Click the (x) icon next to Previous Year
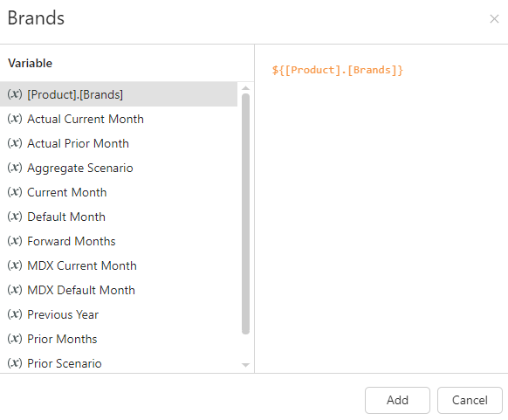 coord(15,314)
